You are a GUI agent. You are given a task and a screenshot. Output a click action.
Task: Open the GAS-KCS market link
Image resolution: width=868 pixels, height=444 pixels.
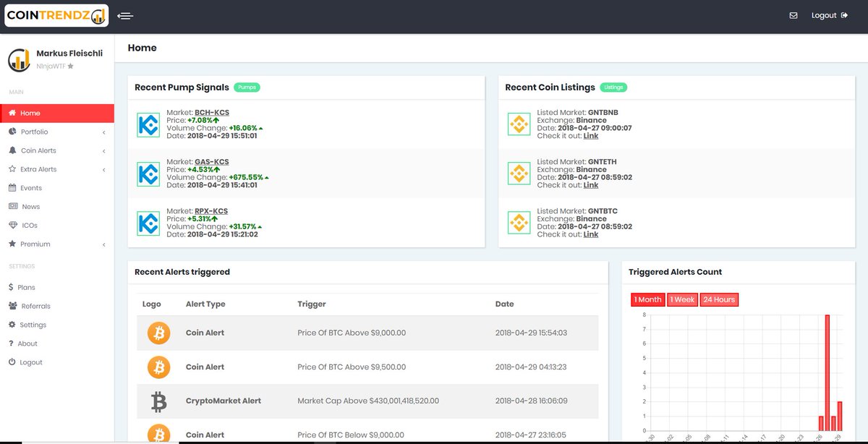click(211, 161)
